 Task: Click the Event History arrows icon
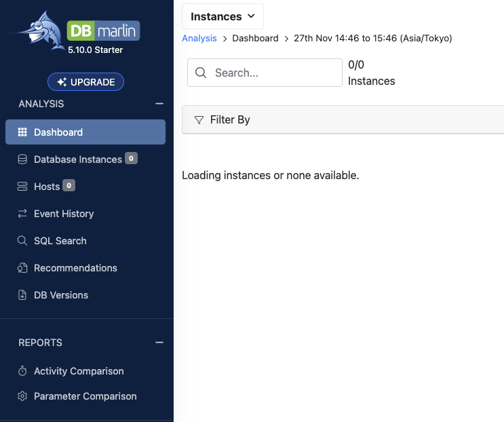(x=22, y=214)
